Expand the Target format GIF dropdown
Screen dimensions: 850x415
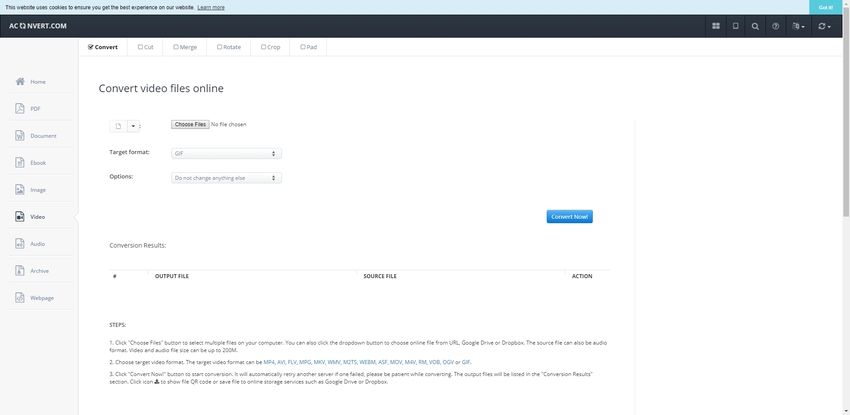click(x=226, y=153)
